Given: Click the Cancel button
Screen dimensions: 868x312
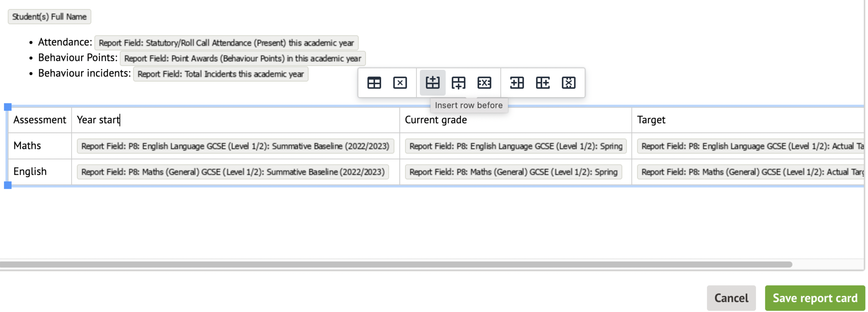Looking at the screenshot, I should click(731, 298).
